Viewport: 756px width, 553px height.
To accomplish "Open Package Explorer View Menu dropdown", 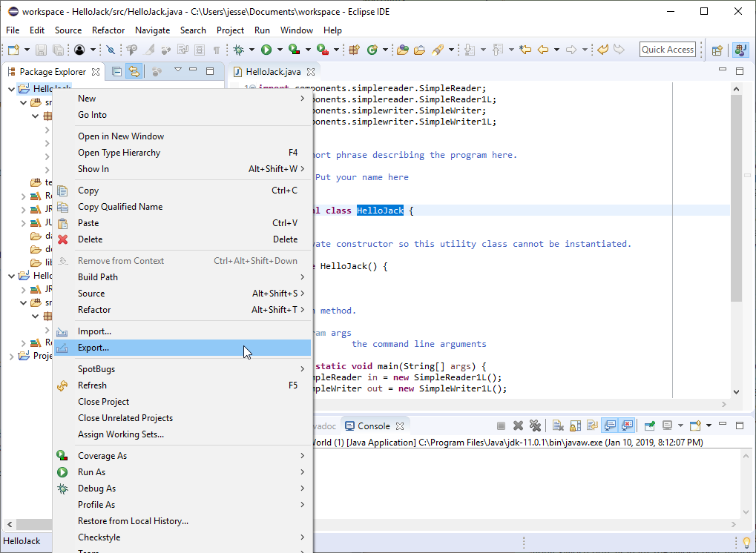I will click(x=178, y=70).
